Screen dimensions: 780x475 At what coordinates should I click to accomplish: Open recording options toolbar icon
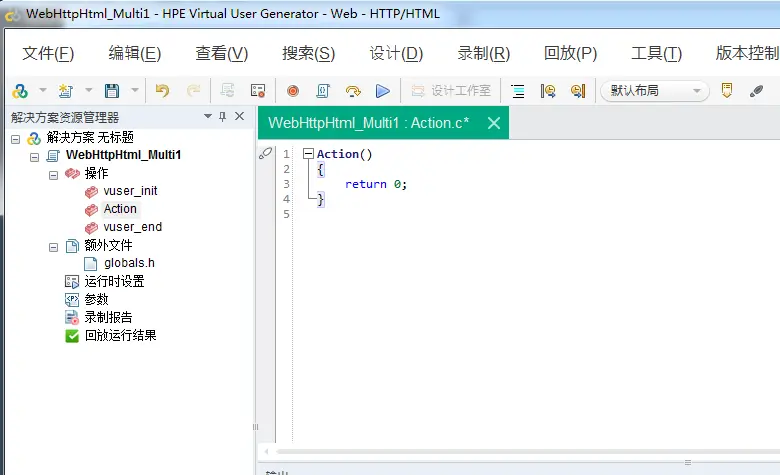258,91
